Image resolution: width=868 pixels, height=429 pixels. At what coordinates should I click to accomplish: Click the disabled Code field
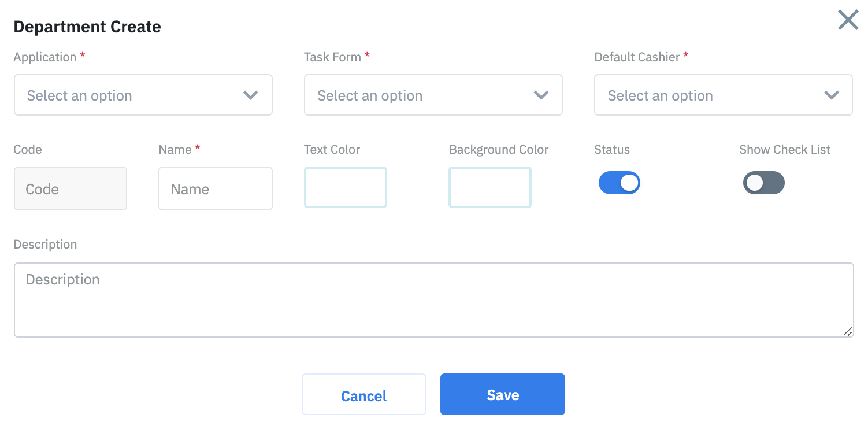[x=70, y=188]
